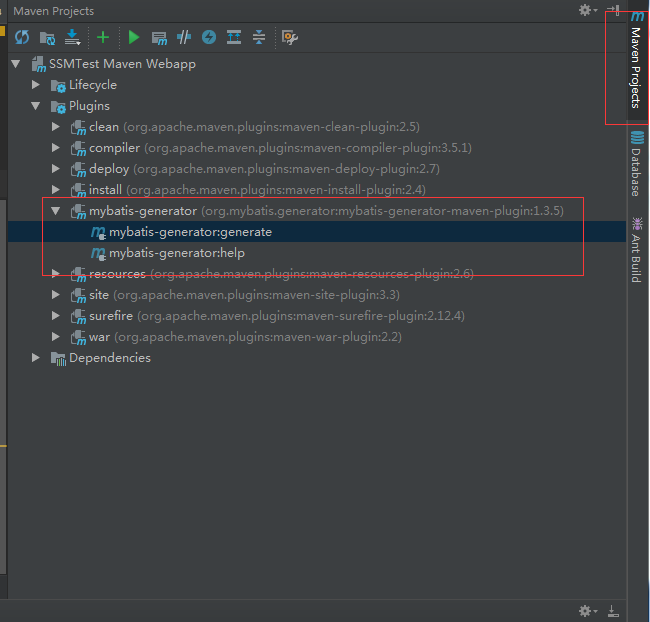The height and width of the screenshot is (622, 650).
Task: Expand the Lifecycle node arrow
Action: 36,85
